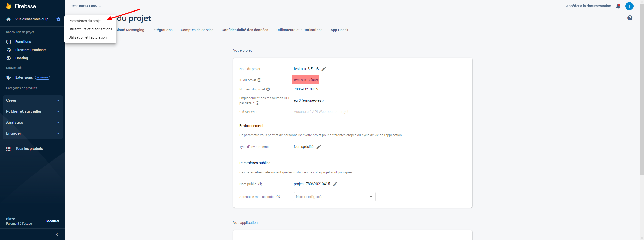
Task: Click help icon next to Nom public
Action: [260, 184]
